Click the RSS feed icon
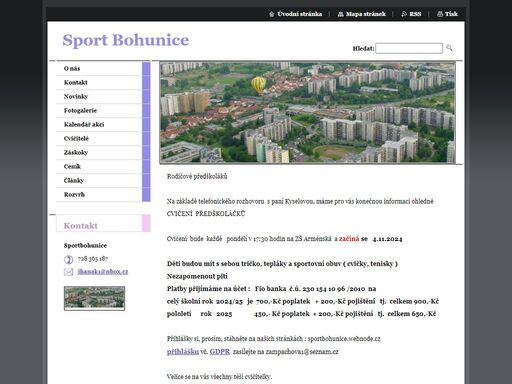This screenshot has width=512, height=384. pyautogui.click(x=404, y=14)
